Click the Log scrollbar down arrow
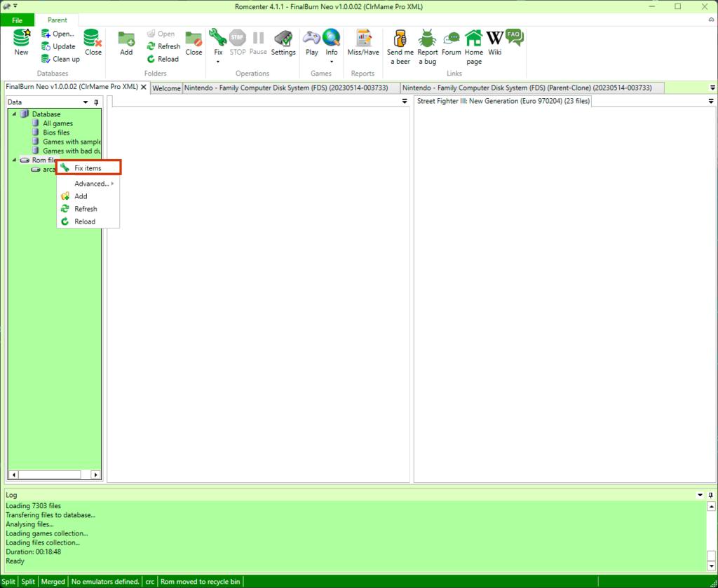Image resolution: width=718 pixels, height=588 pixels. (x=711, y=566)
